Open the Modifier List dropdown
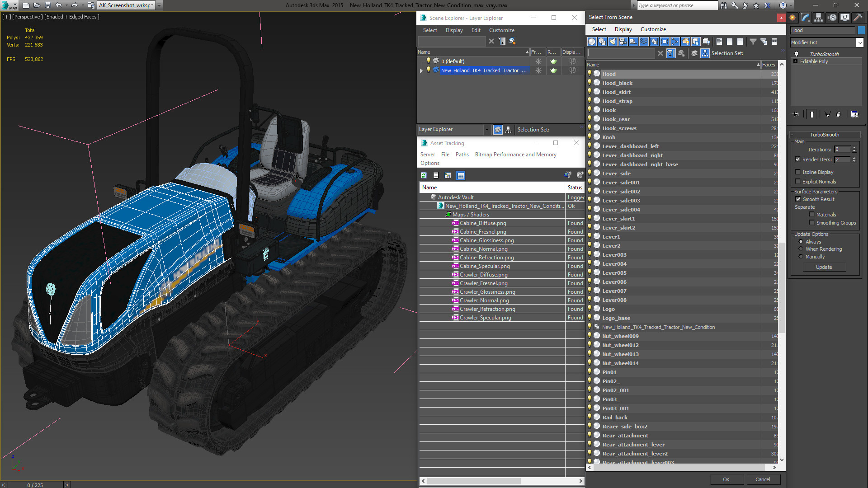This screenshot has width=868, height=488. click(x=859, y=42)
